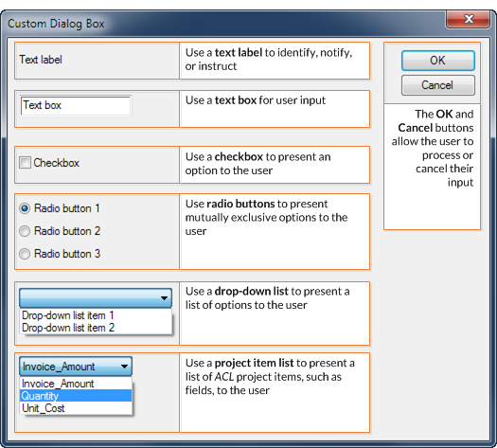Click the 'Use a drop-down list' description text
The height and width of the screenshot is (448, 497).
pyautogui.click(x=267, y=298)
